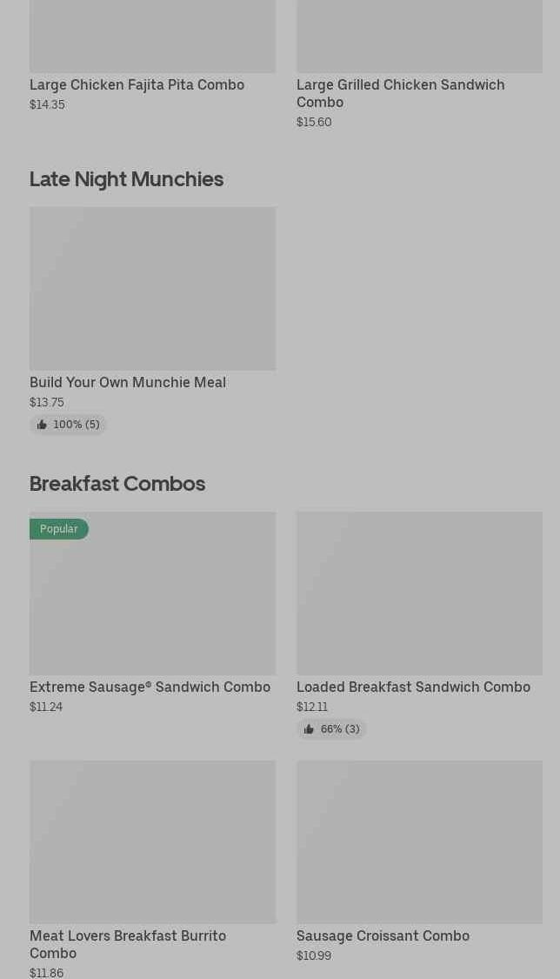The height and width of the screenshot is (979, 560).
Task: Click the Late Night Munchies section heading
Action: click(126, 178)
